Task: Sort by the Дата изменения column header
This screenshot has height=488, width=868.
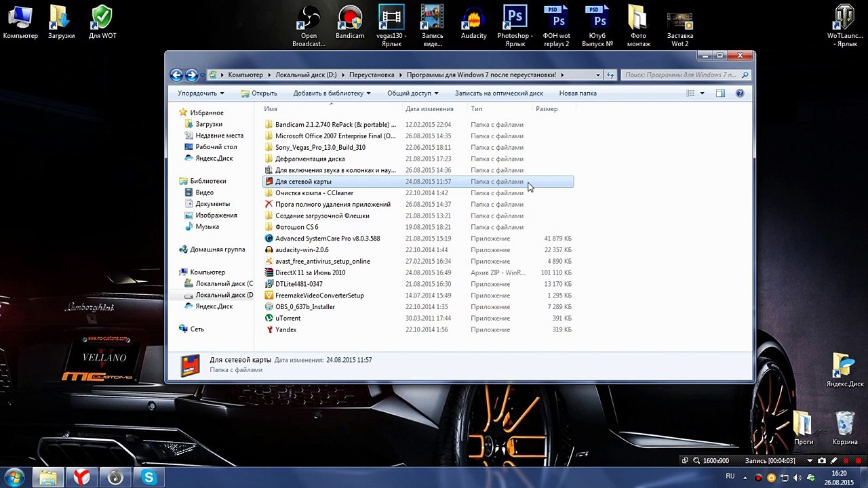Action: [434, 108]
